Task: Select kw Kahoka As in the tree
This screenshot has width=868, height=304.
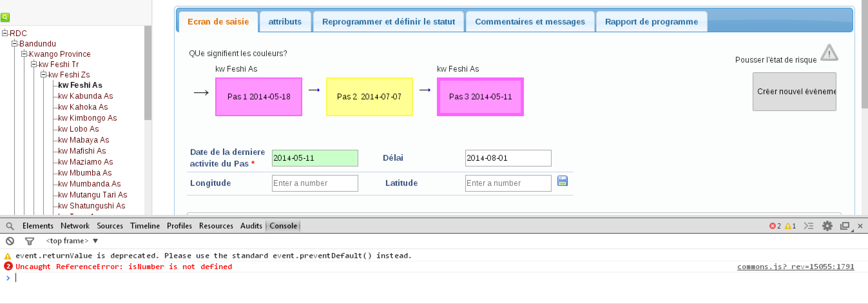Action: (x=83, y=107)
